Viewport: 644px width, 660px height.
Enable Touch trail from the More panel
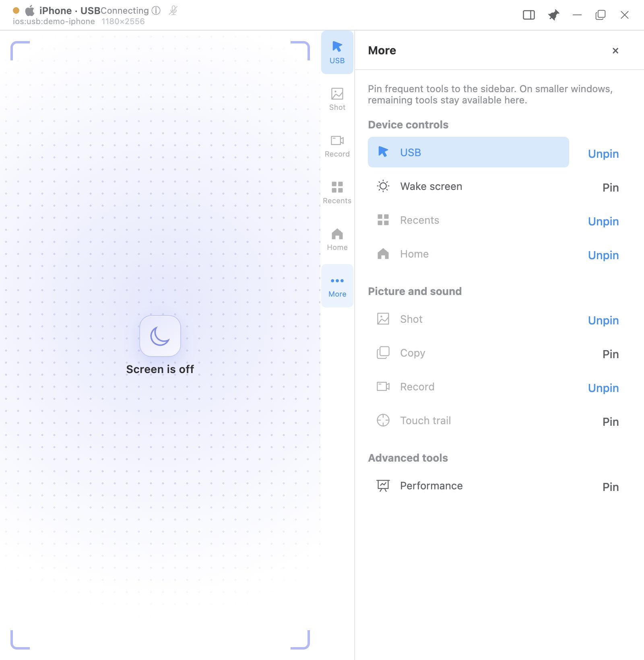coord(469,420)
